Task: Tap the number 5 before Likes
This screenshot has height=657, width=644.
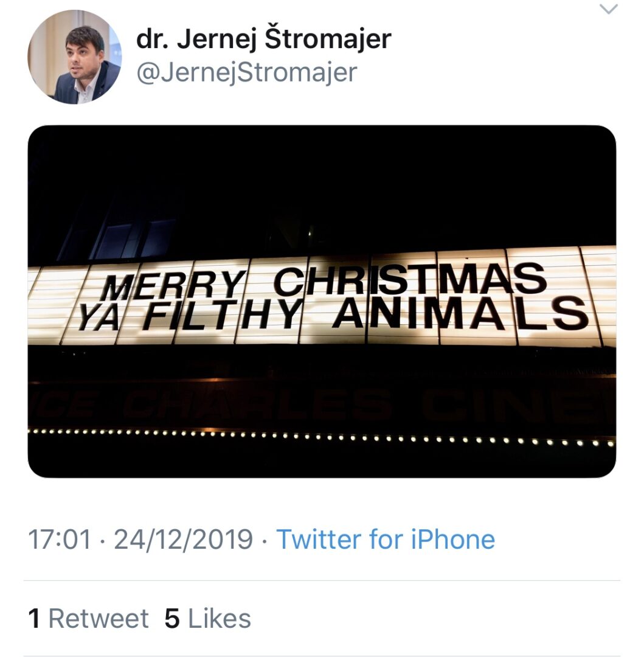Action: (x=172, y=619)
